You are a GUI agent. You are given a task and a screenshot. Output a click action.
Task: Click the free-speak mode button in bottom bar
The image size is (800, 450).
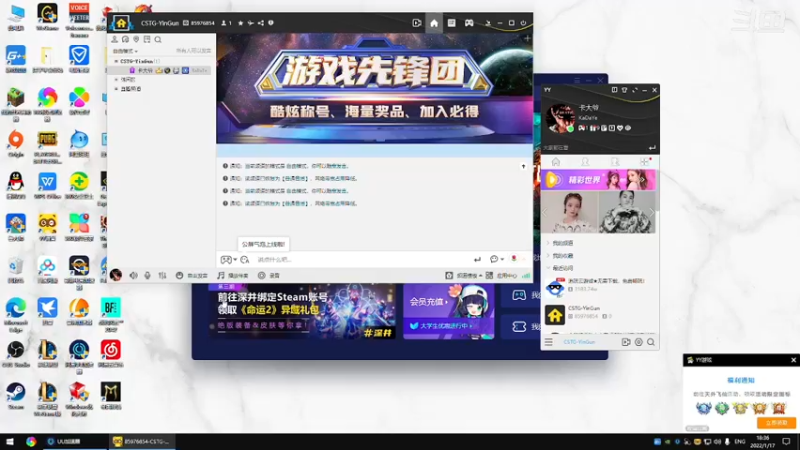[192, 276]
